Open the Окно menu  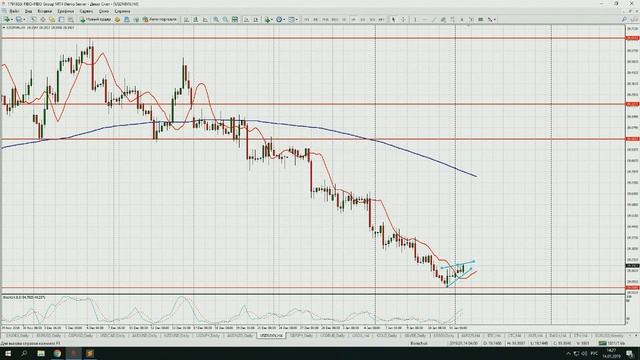click(x=104, y=11)
